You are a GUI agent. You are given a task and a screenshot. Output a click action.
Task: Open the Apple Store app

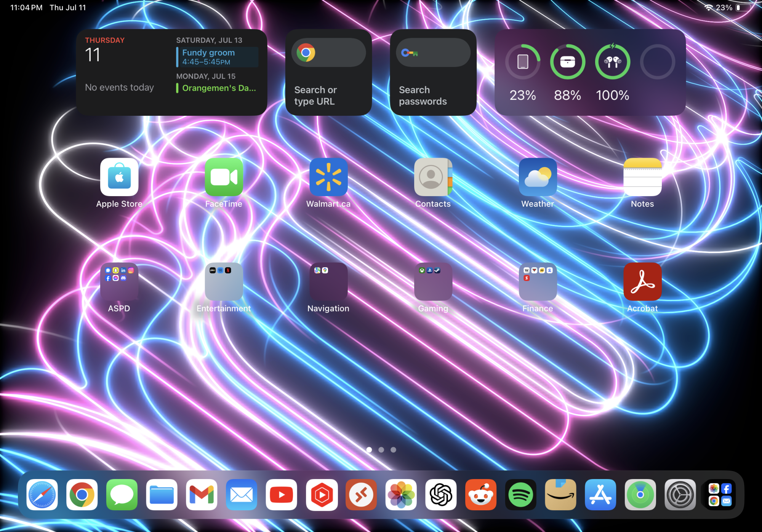(119, 177)
